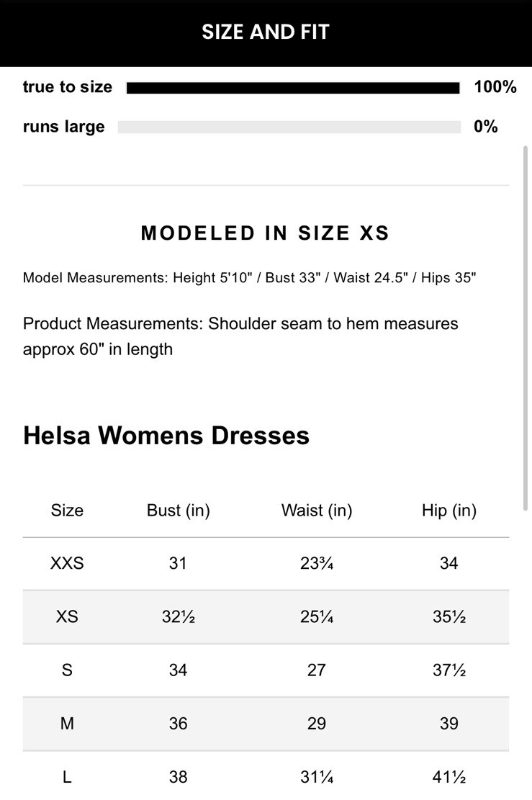The width and height of the screenshot is (532, 800).
Task: Click the Helsa Womens Dresses heading
Action: (166, 436)
